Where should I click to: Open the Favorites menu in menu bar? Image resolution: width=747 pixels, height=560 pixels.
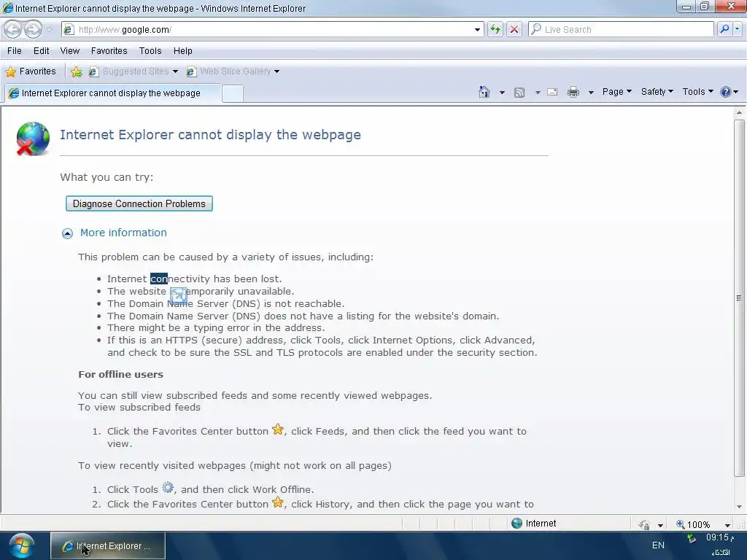tap(109, 51)
